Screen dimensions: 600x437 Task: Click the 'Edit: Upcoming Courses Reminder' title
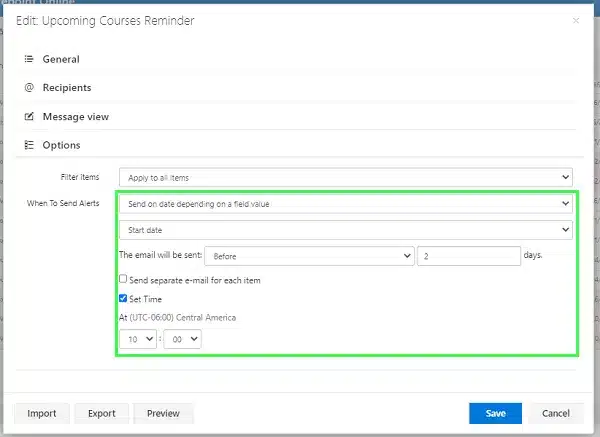click(x=105, y=21)
